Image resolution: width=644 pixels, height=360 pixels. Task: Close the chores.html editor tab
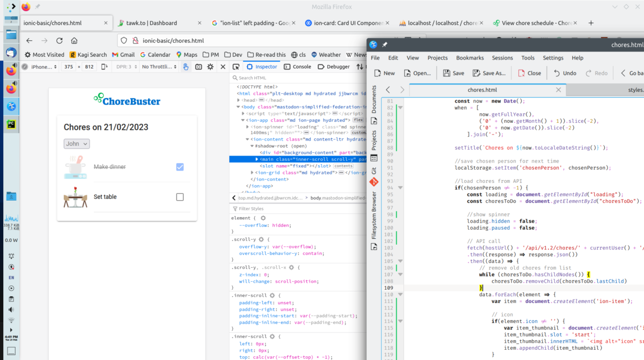558,90
